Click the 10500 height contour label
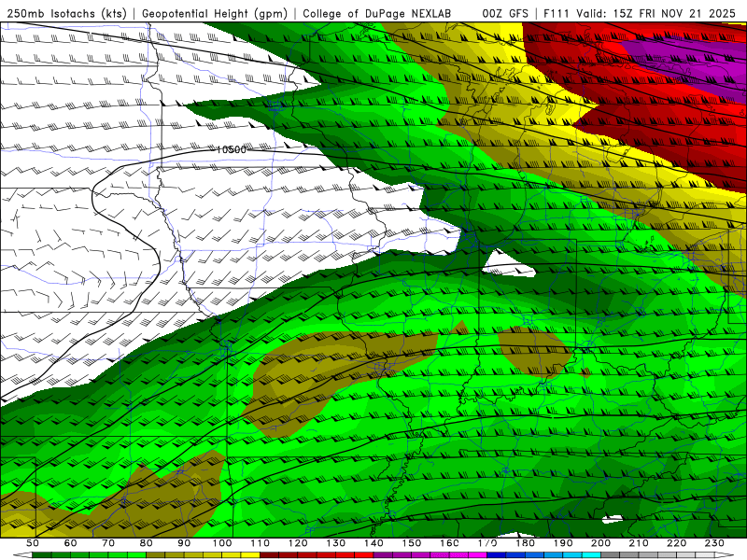 (x=231, y=149)
